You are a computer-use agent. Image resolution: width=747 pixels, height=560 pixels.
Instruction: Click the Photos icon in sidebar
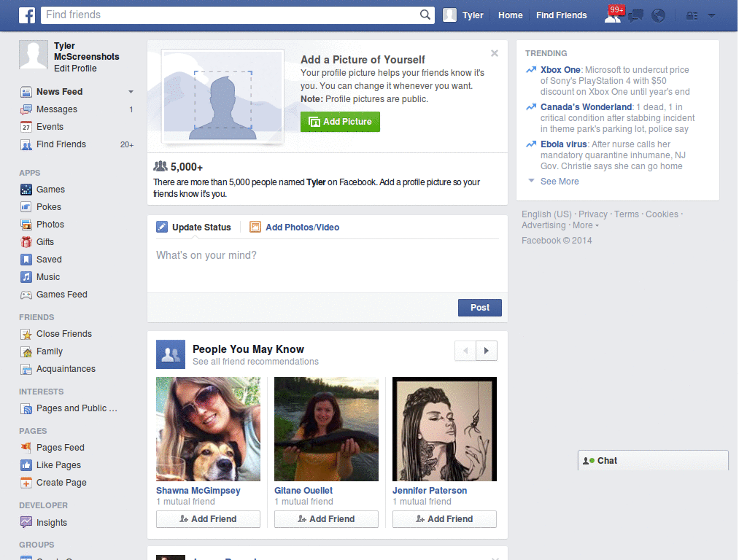pos(26,225)
